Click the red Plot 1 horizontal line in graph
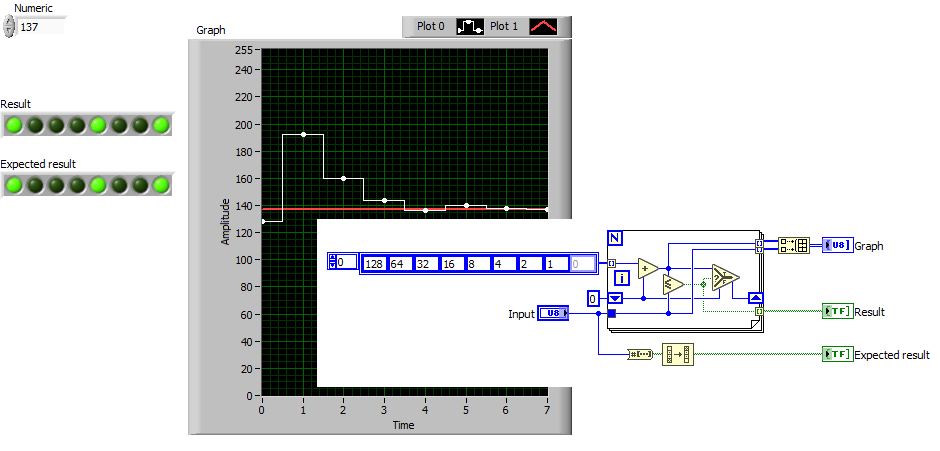The width and height of the screenshot is (940, 451). [x=405, y=209]
